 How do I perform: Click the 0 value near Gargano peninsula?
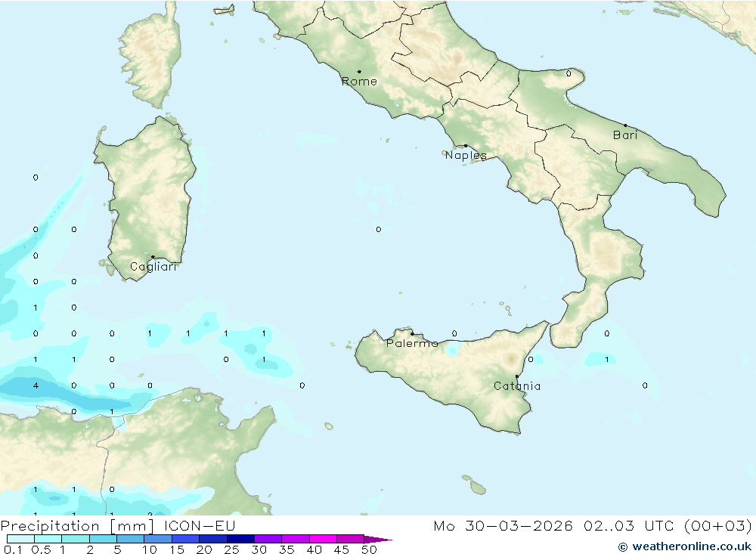[x=569, y=74]
